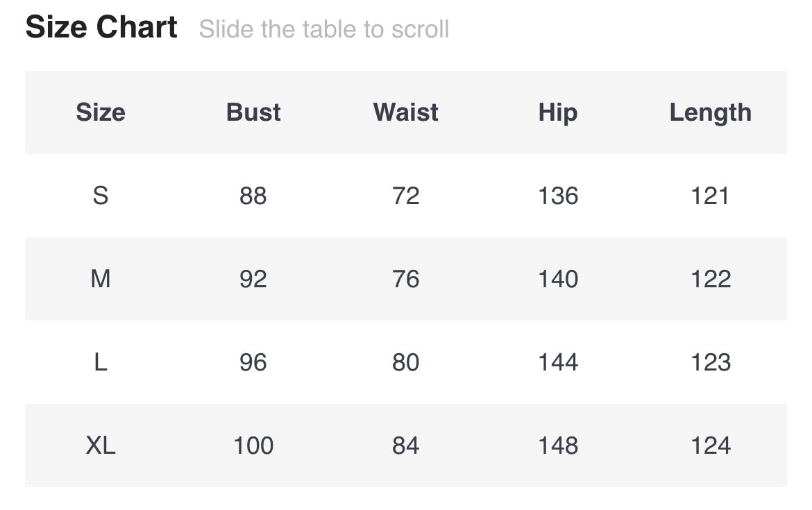Screen dimensions: 812x510
Task: Click hip value 136 for size S
Action: pos(558,196)
